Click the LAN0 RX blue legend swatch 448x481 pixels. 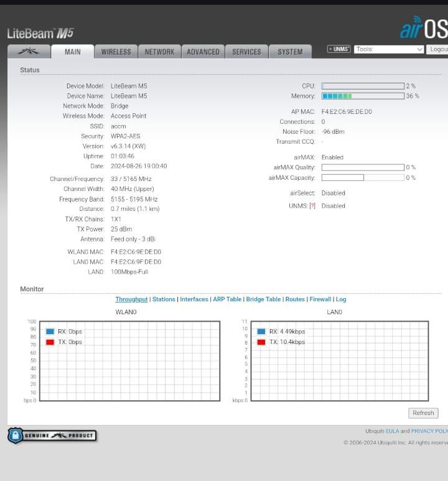click(261, 332)
